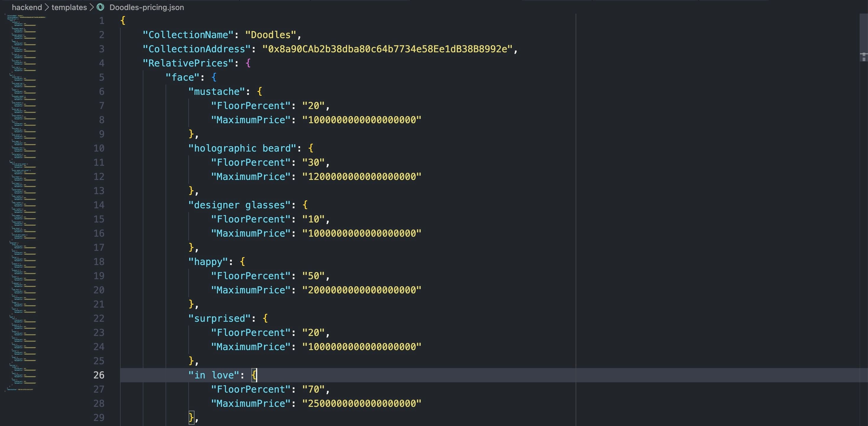The width and height of the screenshot is (868, 426).
Task: Click the overview ruler marker on the scrollbar
Action: pos(863,57)
